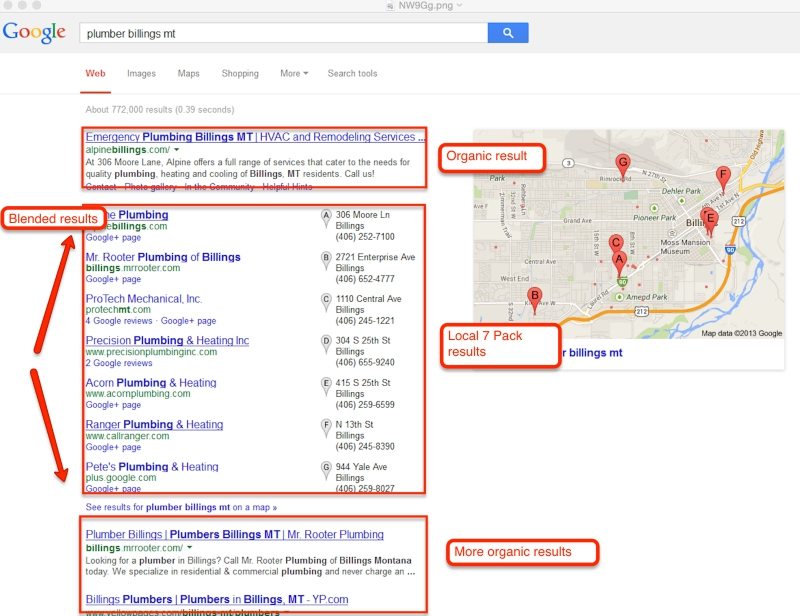
Task: Open ProTech Mechanical, Inc. listing
Action: coord(144,299)
